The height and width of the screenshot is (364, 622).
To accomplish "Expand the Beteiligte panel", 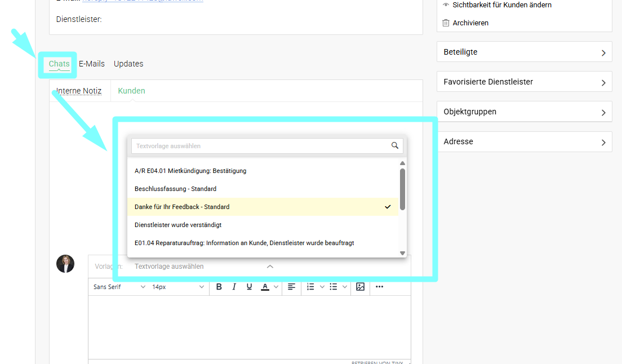I will pos(524,52).
